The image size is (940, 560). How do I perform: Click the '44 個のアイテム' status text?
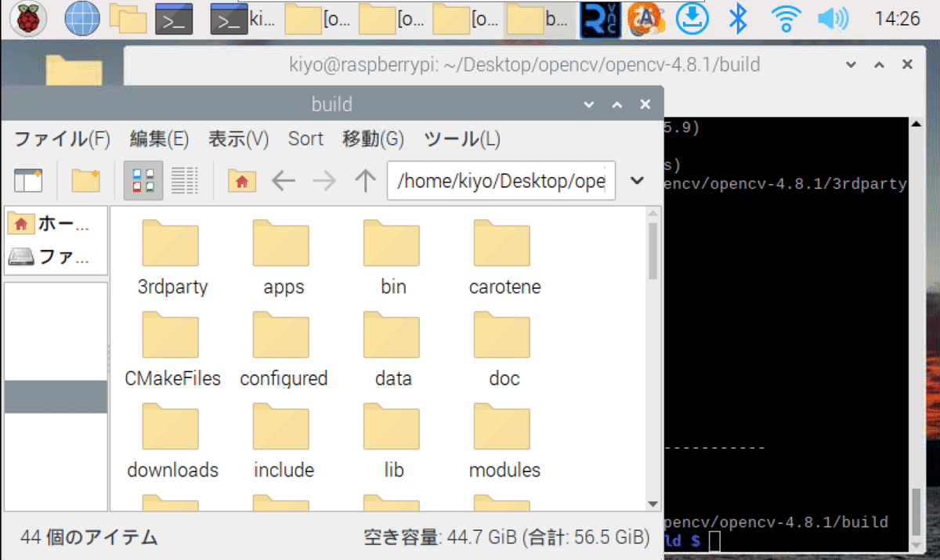click(x=89, y=537)
